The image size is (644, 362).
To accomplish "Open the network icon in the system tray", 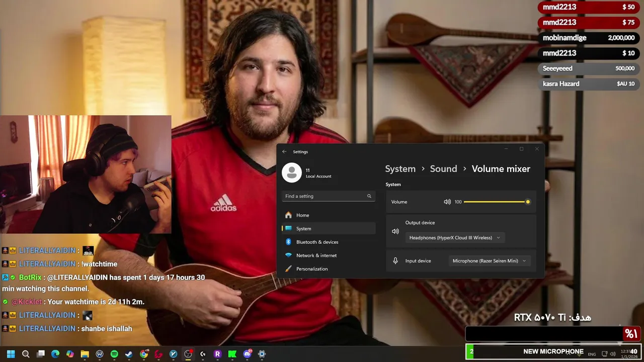I will [605, 354].
